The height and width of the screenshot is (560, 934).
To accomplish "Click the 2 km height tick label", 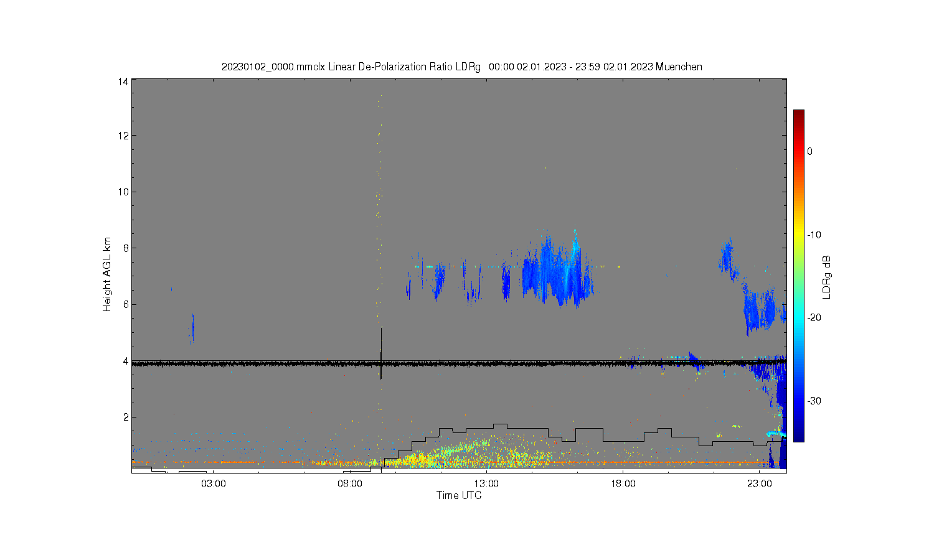I will [x=126, y=417].
